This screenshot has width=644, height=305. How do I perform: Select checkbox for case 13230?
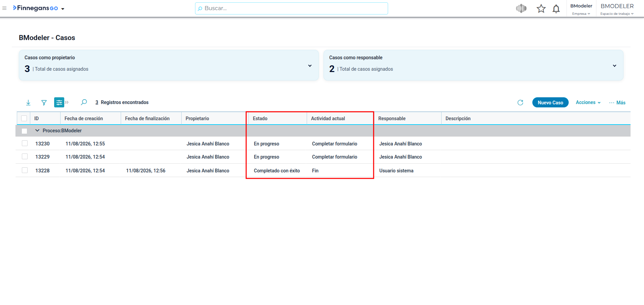pos(25,143)
